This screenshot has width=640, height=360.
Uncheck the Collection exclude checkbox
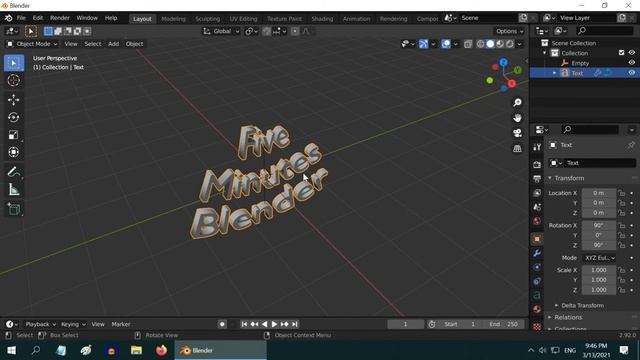(621, 53)
